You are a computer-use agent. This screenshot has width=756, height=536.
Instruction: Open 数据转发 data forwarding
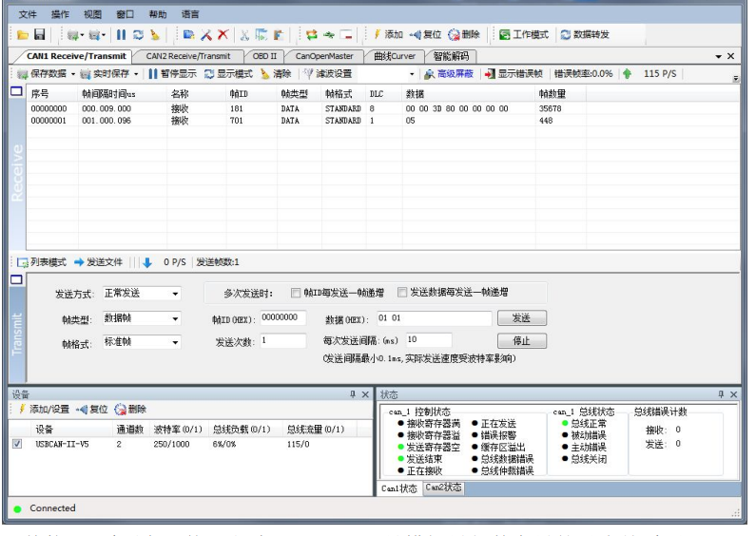(585, 34)
